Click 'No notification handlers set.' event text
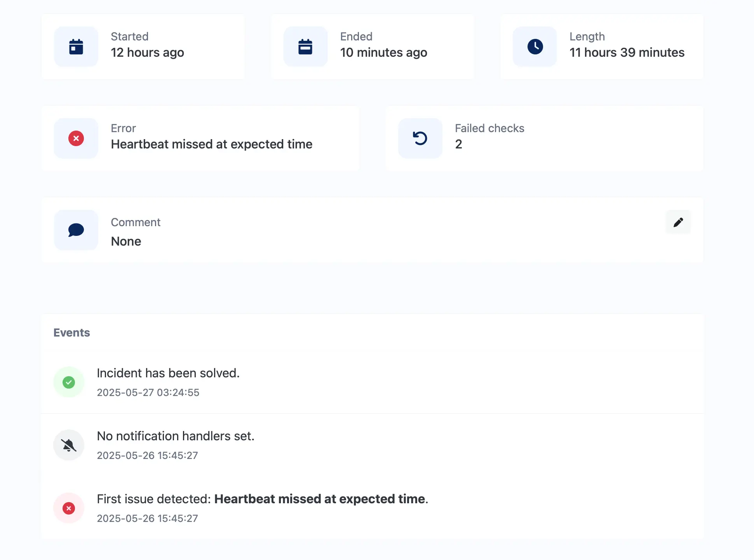 coord(176,436)
